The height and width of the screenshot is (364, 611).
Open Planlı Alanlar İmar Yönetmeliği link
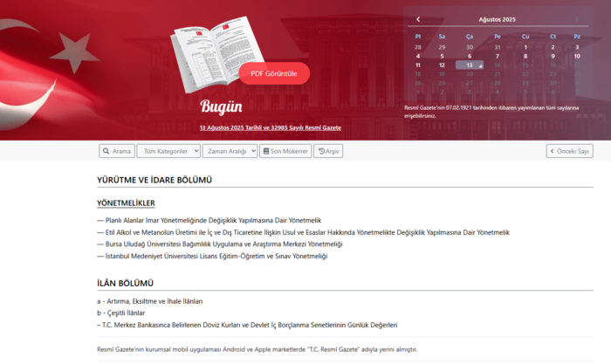pyautogui.click(x=214, y=221)
